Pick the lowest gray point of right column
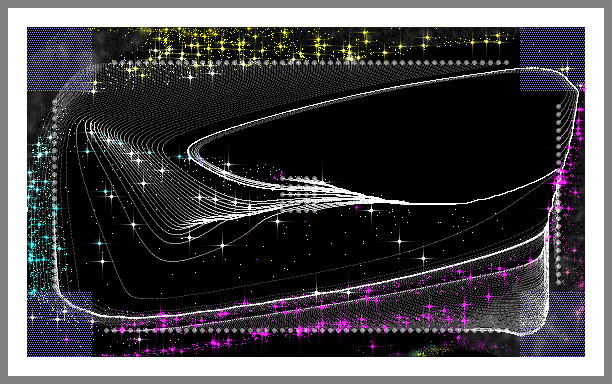Image resolution: width=612 pixels, height=384 pixels. coord(559,282)
